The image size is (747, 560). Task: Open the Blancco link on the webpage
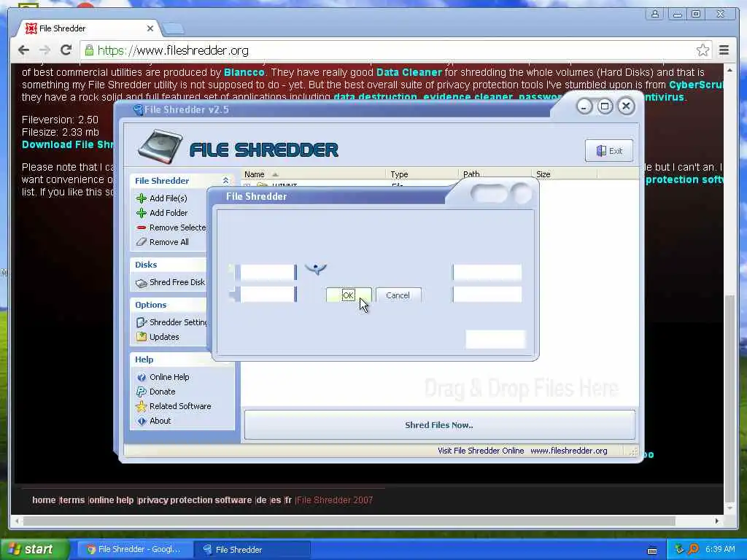[244, 72]
